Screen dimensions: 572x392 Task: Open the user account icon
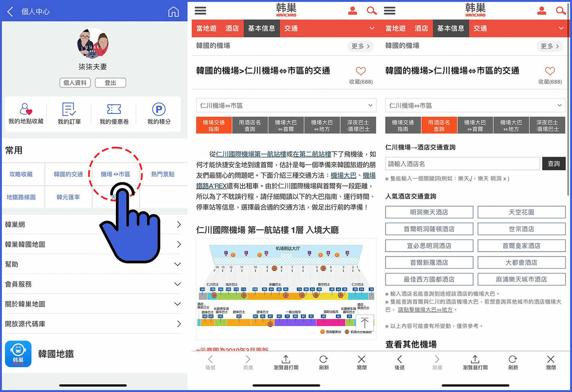click(353, 11)
